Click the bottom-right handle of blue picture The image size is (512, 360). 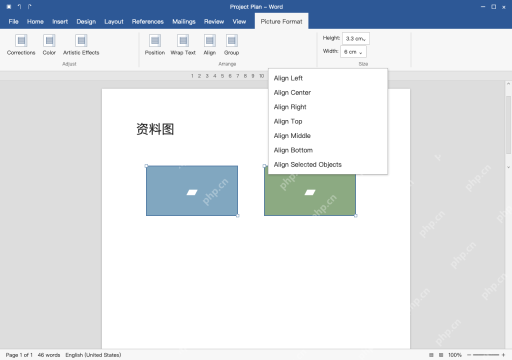[238, 216]
